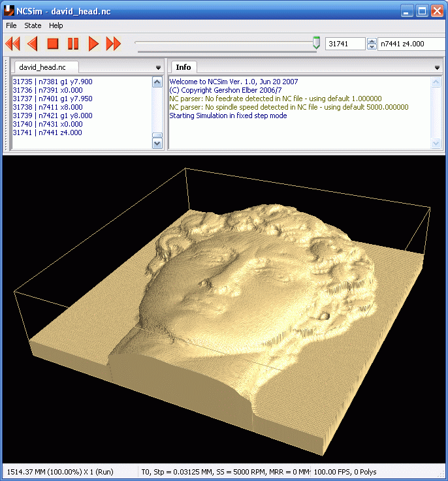Stop the simulation with square button

coord(53,44)
